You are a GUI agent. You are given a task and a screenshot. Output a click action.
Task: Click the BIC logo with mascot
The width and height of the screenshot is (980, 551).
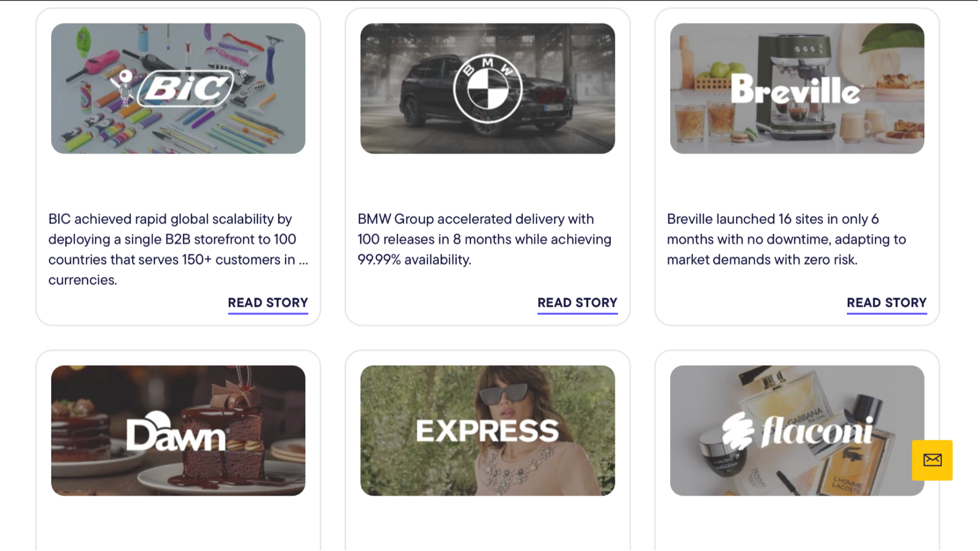click(x=179, y=89)
